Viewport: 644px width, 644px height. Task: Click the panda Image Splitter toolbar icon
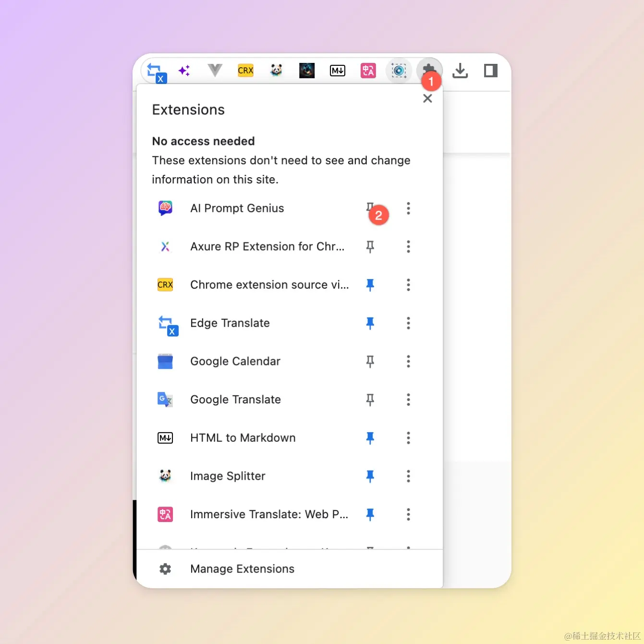click(276, 71)
